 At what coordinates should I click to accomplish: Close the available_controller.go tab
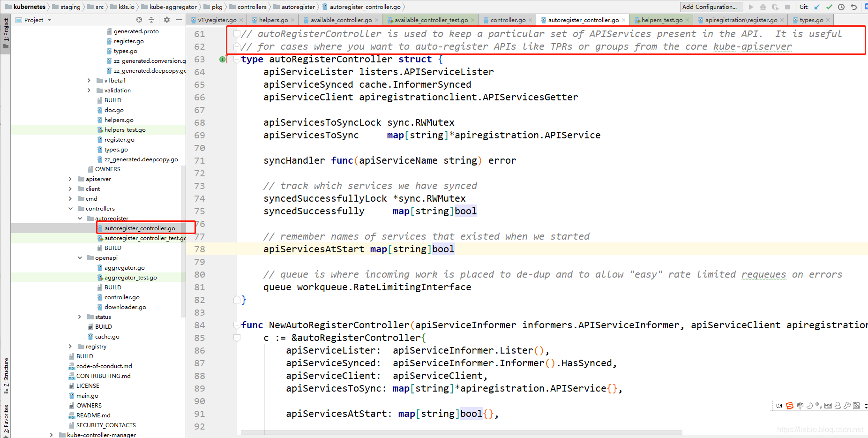[x=377, y=20]
